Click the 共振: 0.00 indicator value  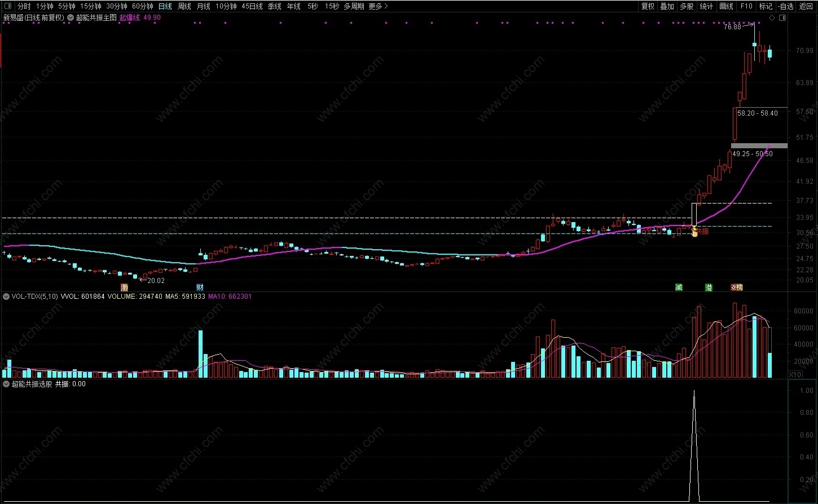pyautogui.click(x=71, y=384)
